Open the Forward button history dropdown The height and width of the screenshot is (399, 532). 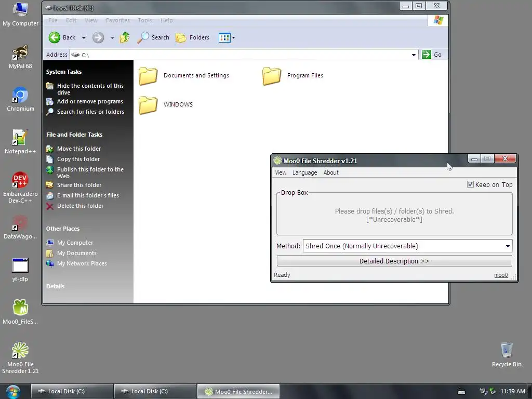(x=112, y=37)
